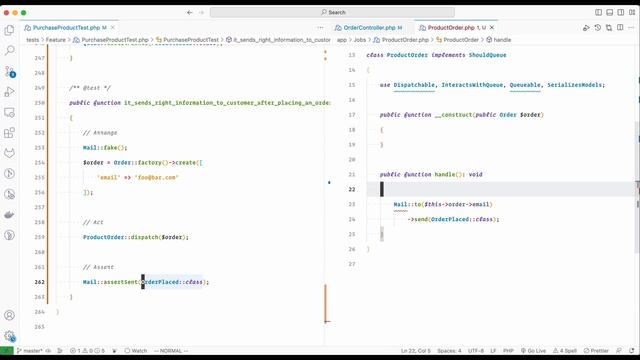
Task: Click '->send(OrderPlaced::class);' on line 24
Action: (x=453, y=220)
